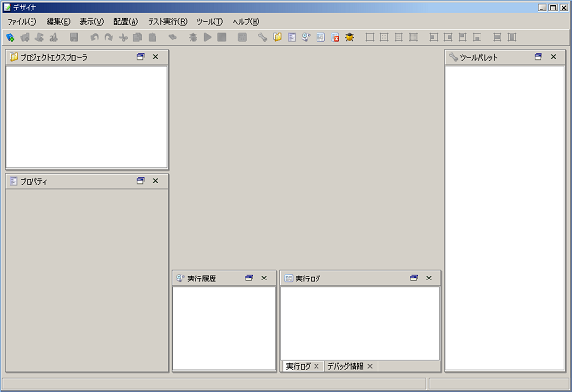Open the ヘルプ(H) menu
The width and height of the screenshot is (572, 392).
coord(246,21)
